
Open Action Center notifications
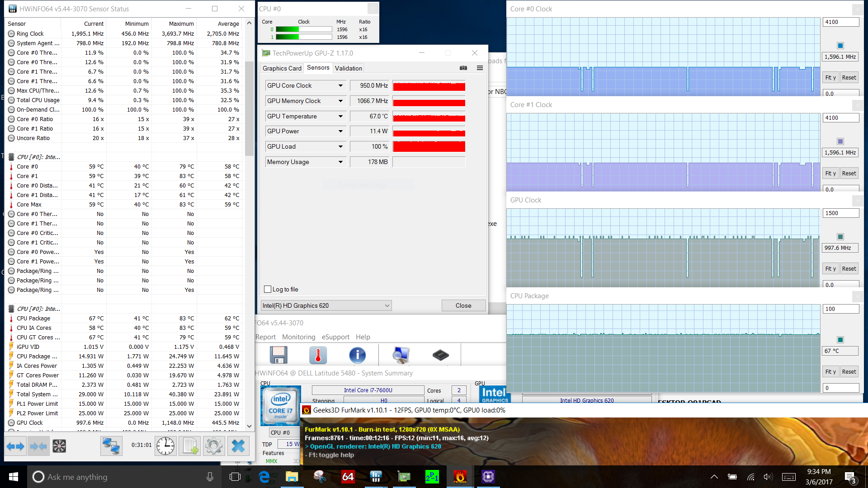click(x=850, y=477)
